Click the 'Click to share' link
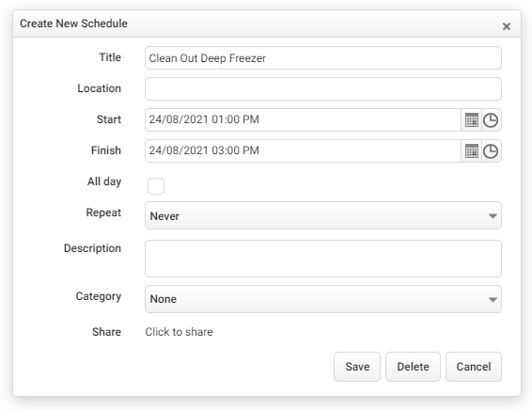Viewport: 532px width, 410px height. 180,332
